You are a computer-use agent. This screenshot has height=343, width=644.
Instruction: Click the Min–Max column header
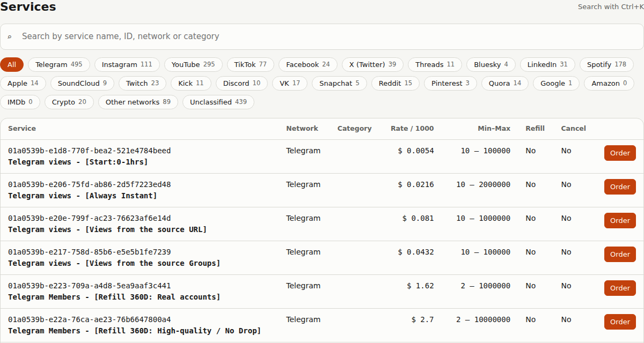[494, 129]
